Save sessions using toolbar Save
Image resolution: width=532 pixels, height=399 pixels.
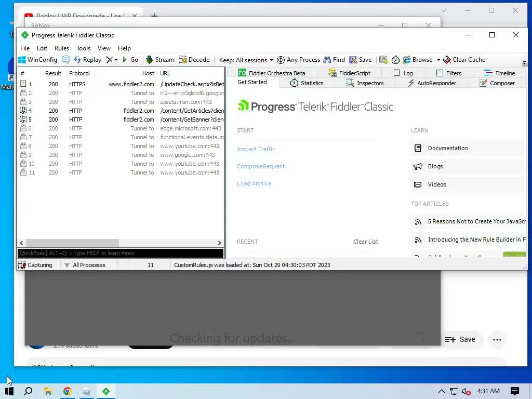click(361, 60)
